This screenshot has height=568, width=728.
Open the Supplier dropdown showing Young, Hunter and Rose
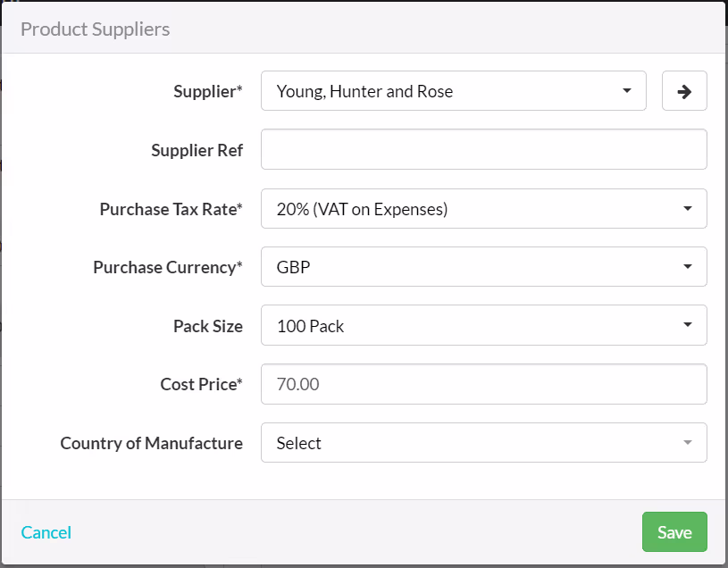tap(454, 91)
